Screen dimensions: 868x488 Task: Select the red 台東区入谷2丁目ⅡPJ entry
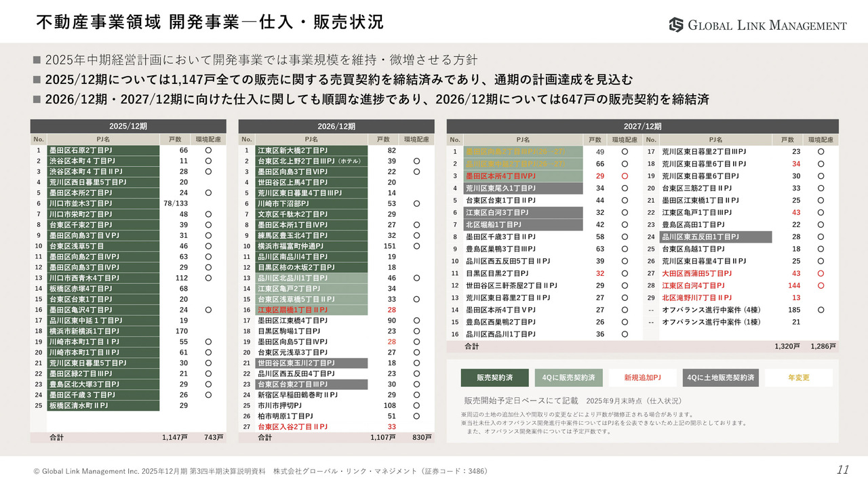293,426
